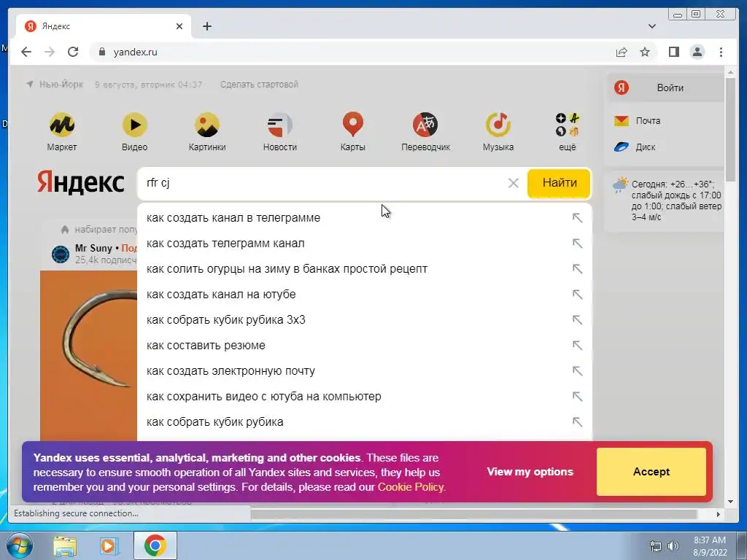Open the fishing hook post thumbnail
This screenshot has height=560, width=747.
tap(88, 356)
